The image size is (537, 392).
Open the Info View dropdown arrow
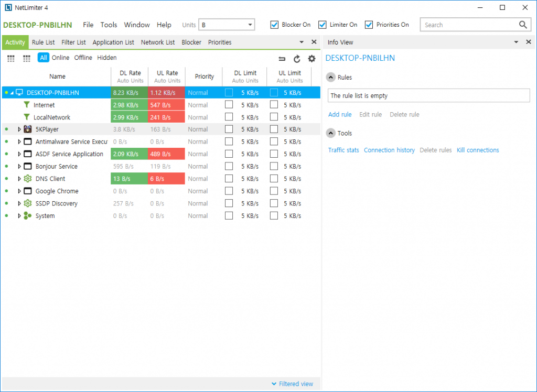[516, 42]
